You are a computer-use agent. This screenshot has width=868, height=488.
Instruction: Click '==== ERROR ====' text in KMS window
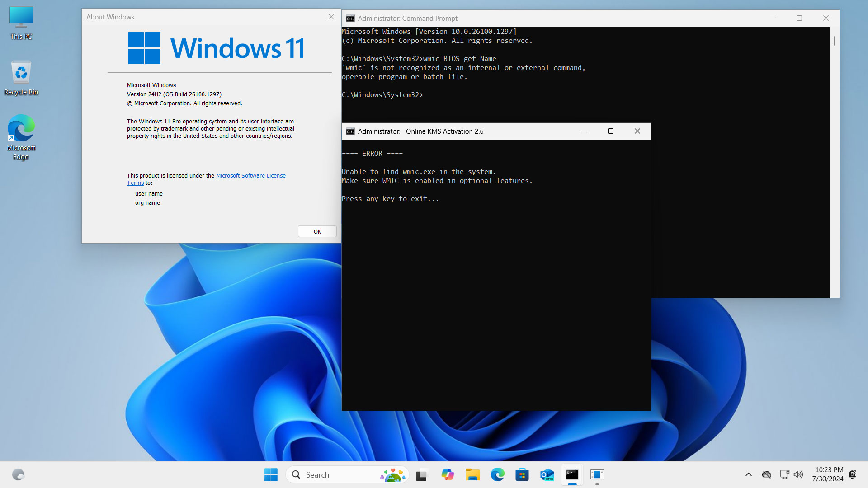pos(373,154)
